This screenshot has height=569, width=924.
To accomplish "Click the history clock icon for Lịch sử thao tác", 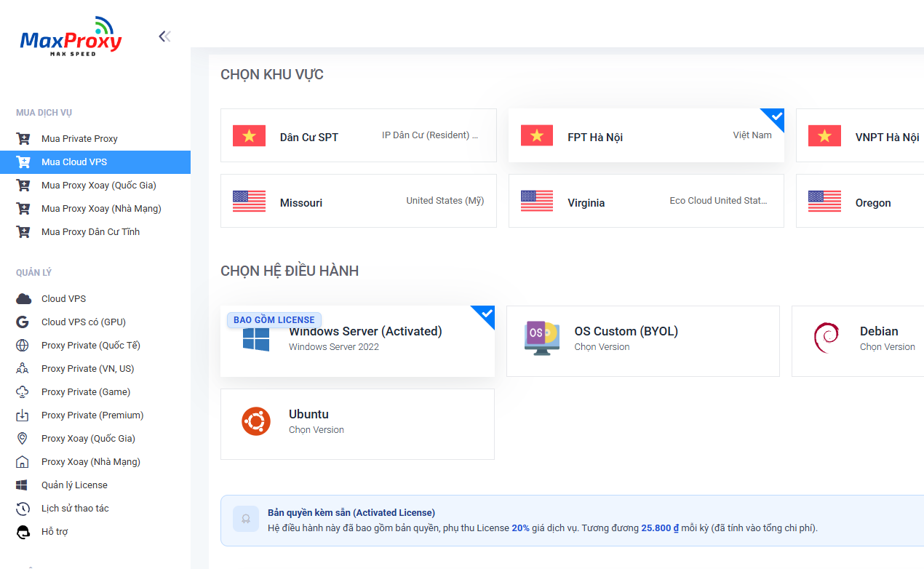I will point(23,509).
